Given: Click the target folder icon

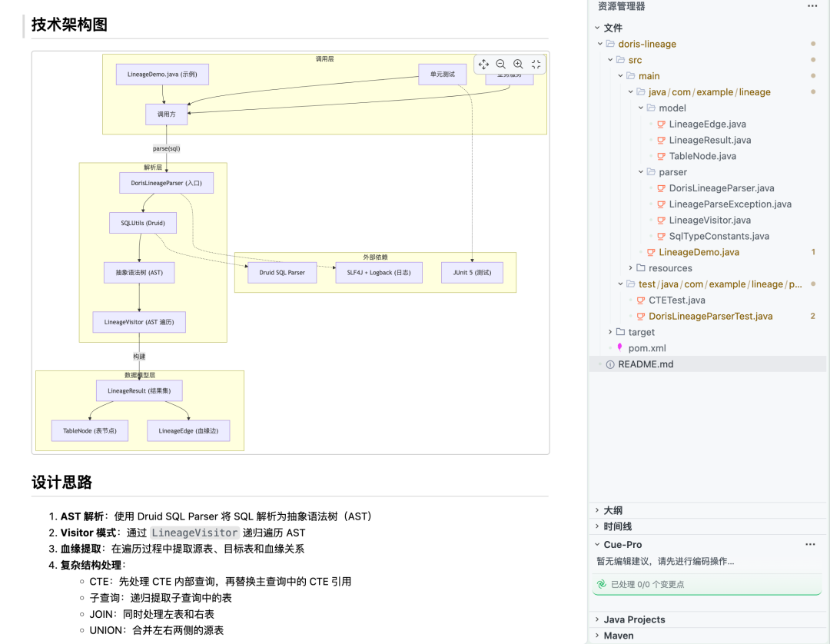Looking at the screenshot, I should click(x=620, y=332).
